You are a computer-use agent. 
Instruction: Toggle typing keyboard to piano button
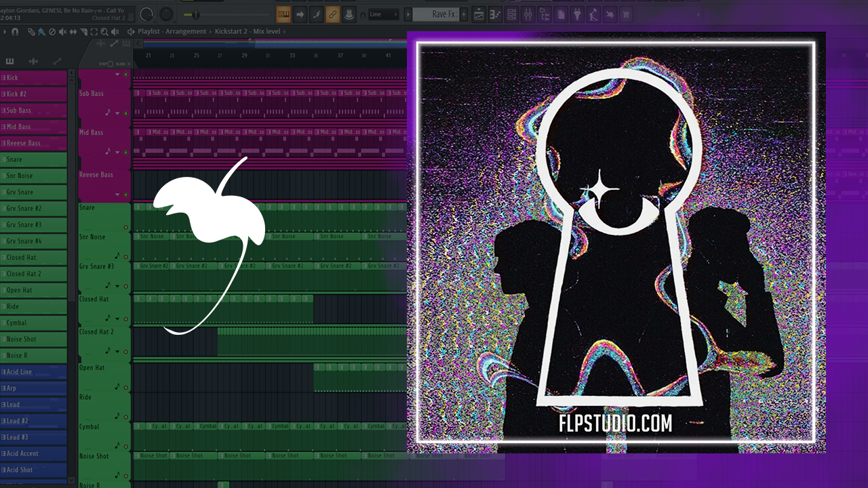click(x=283, y=14)
